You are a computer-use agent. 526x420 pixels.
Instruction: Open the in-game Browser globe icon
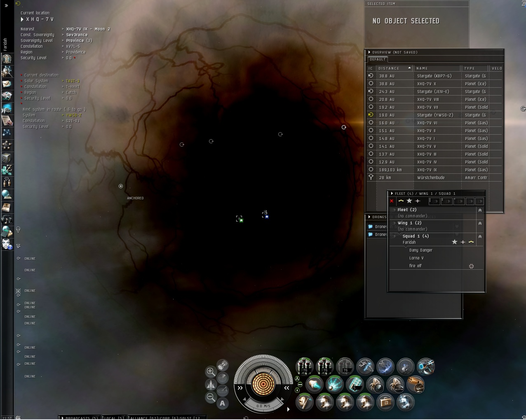[7, 195]
